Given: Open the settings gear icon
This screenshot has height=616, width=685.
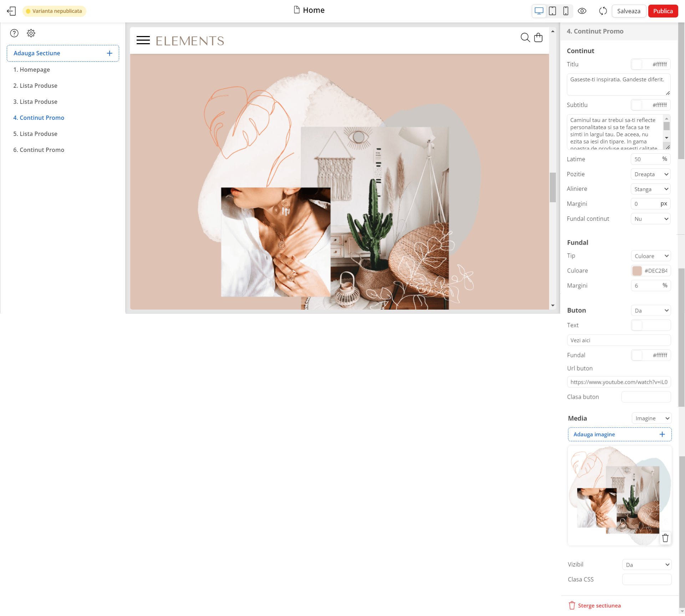Looking at the screenshot, I should point(31,33).
